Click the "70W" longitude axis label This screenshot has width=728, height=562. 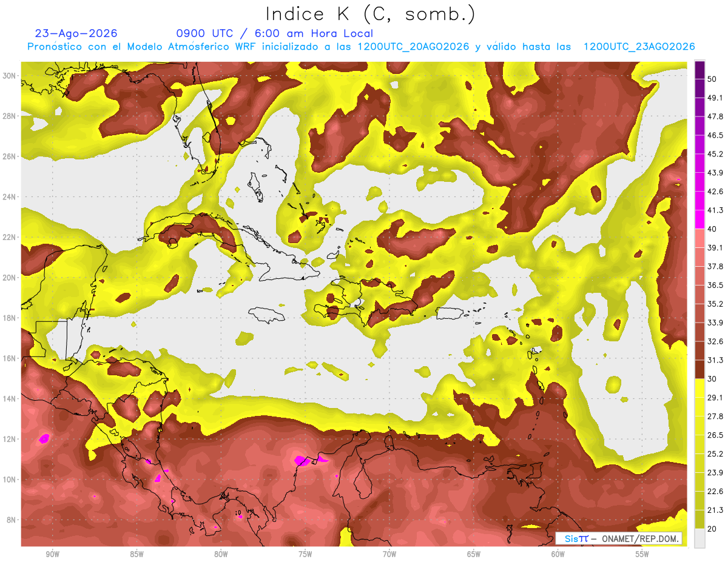389,554
